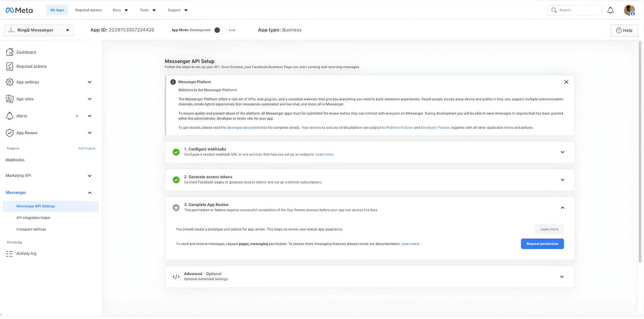Screen dimensions: 644x319
Task: Click the App roles sidebar icon
Action: pos(10,99)
